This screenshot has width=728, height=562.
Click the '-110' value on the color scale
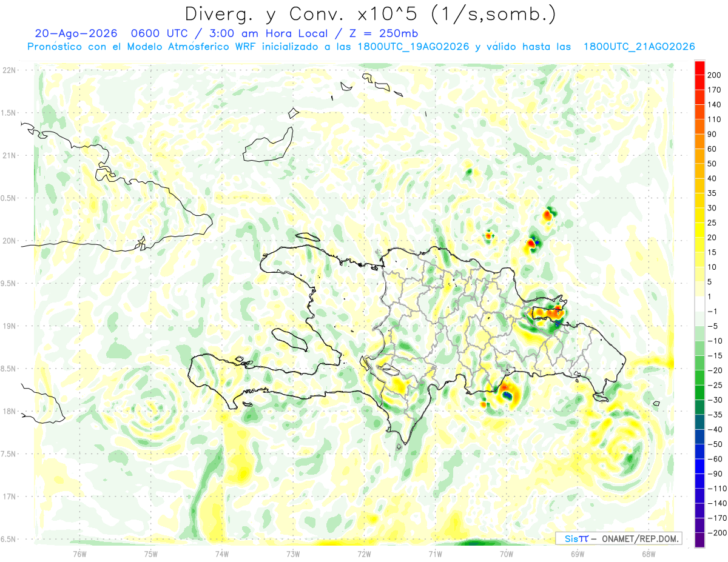pos(716,488)
